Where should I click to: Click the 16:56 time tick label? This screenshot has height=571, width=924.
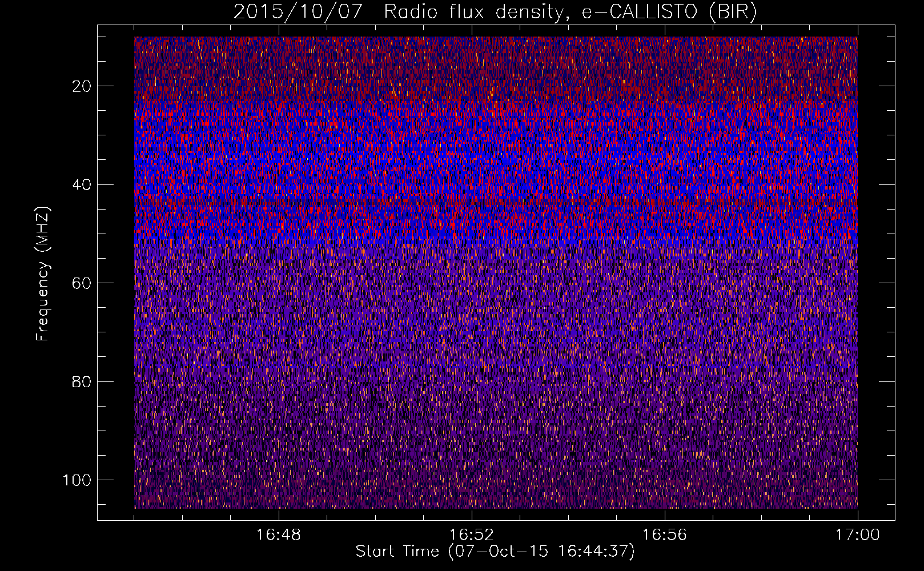coord(665,535)
